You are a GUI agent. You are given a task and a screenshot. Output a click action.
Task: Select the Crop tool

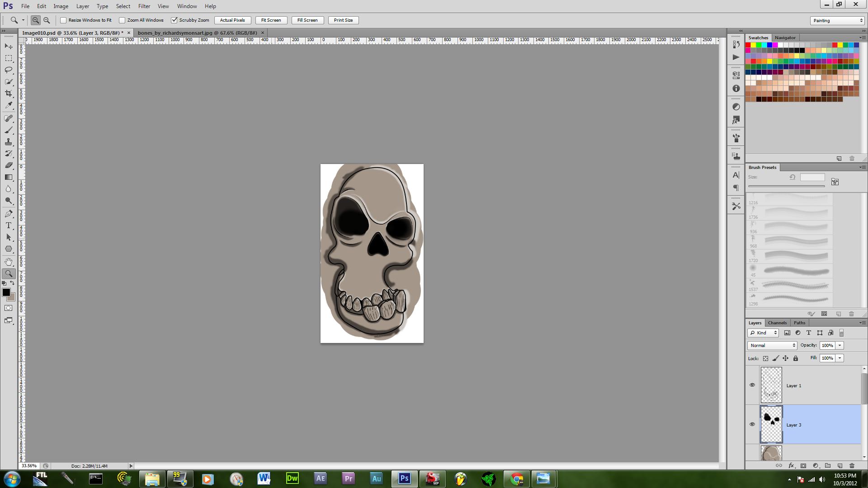(x=9, y=94)
